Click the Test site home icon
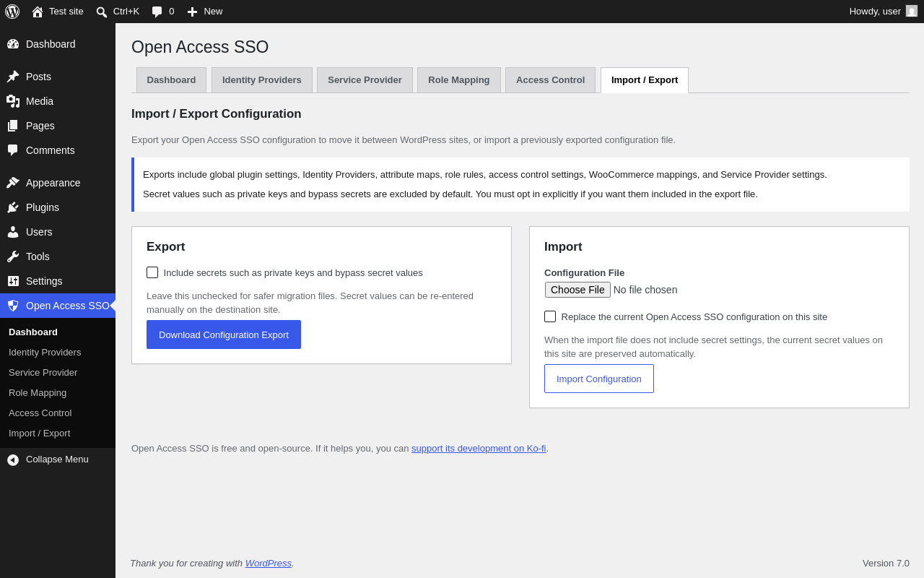 click(x=38, y=12)
